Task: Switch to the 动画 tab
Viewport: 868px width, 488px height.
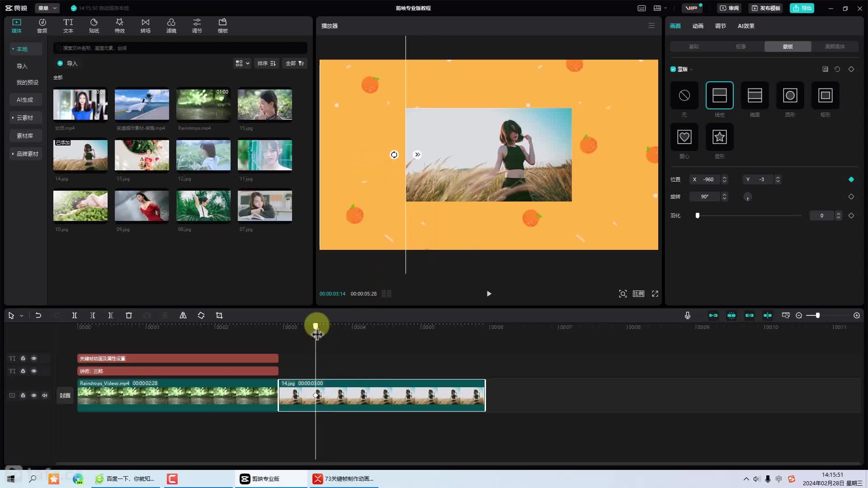Action: (698, 26)
